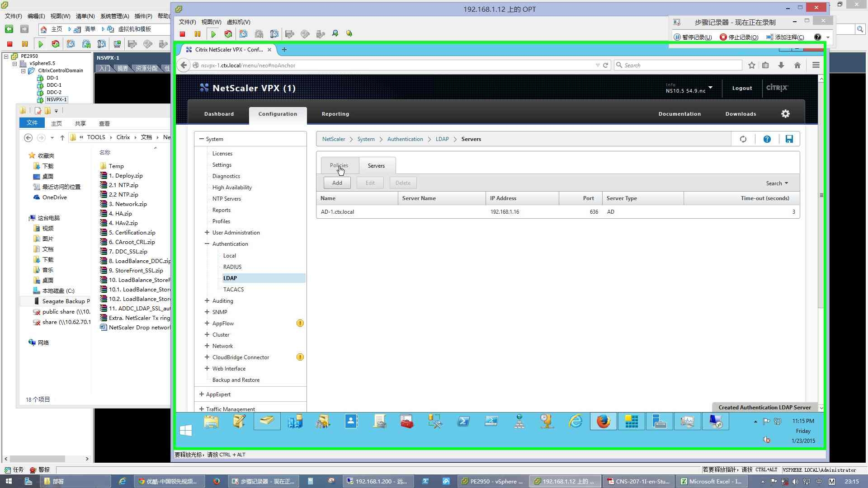Open console 虚拟机(V) menu
The height and width of the screenshot is (488, 868).
coord(238,22)
